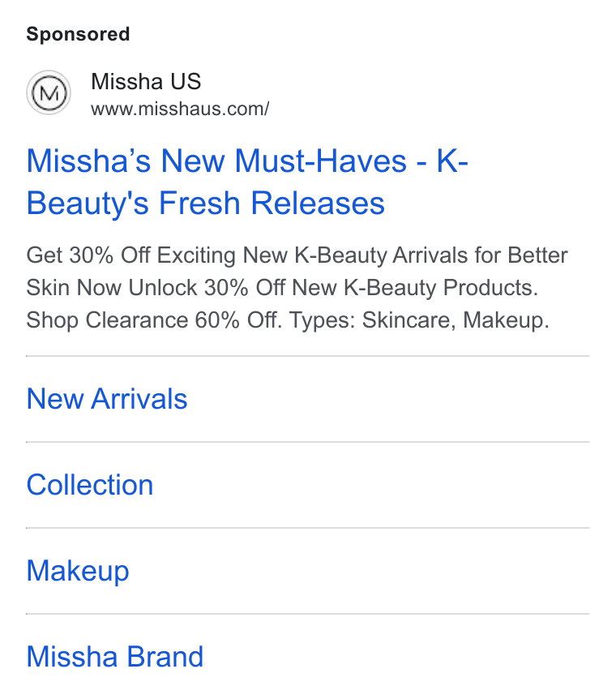This screenshot has width=616, height=699.
Task: Click the word "Must-Haves" in the headline
Action: [320, 161]
